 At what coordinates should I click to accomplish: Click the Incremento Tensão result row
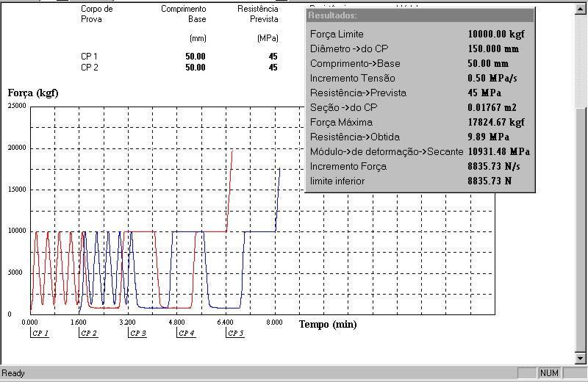coord(420,79)
